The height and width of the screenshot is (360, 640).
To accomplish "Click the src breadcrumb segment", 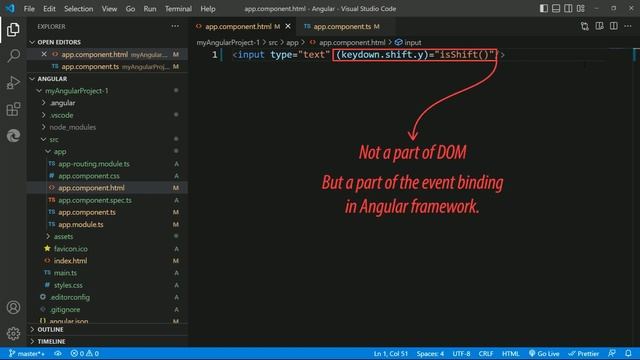I will (273, 42).
